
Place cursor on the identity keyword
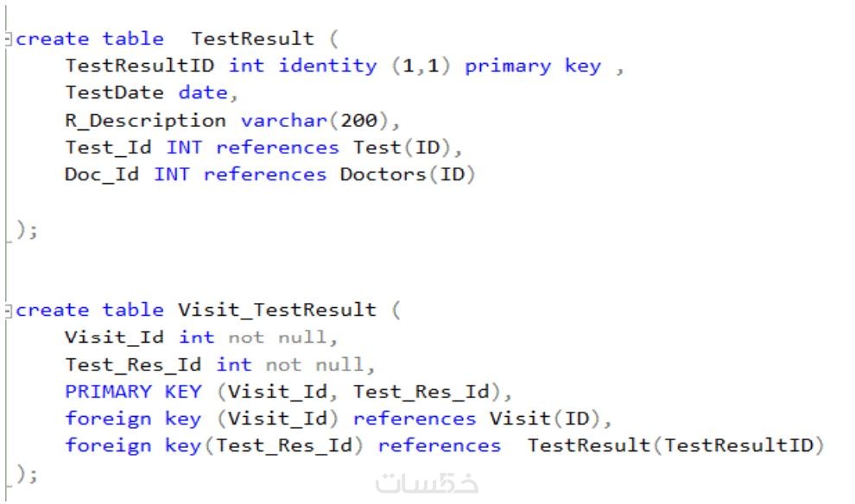tap(327, 66)
